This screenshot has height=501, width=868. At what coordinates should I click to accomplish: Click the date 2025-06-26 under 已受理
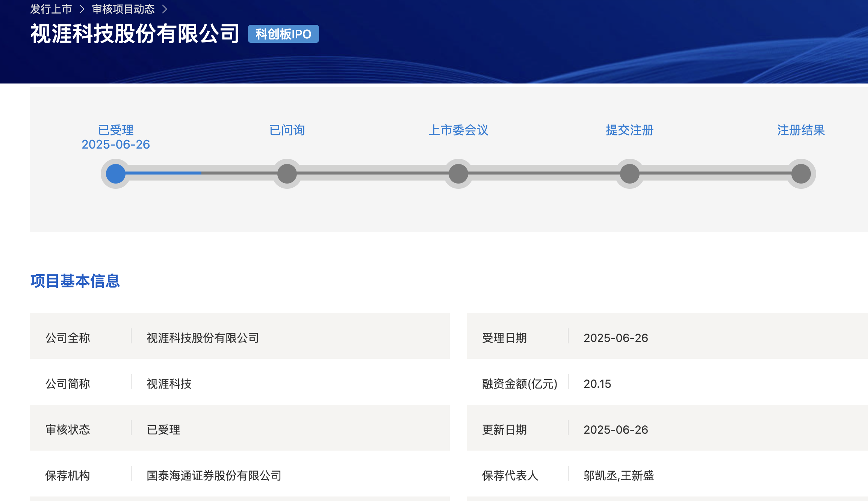click(x=115, y=144)
